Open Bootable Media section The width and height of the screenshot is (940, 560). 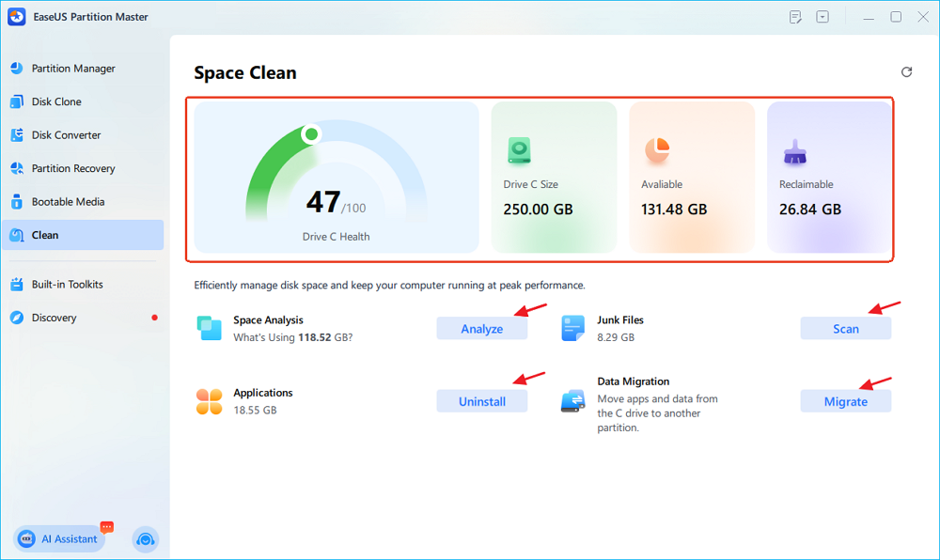(82, 202)
